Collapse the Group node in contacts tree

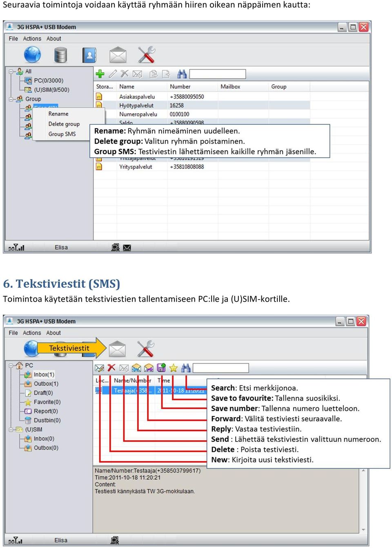[x=11, y=99]
